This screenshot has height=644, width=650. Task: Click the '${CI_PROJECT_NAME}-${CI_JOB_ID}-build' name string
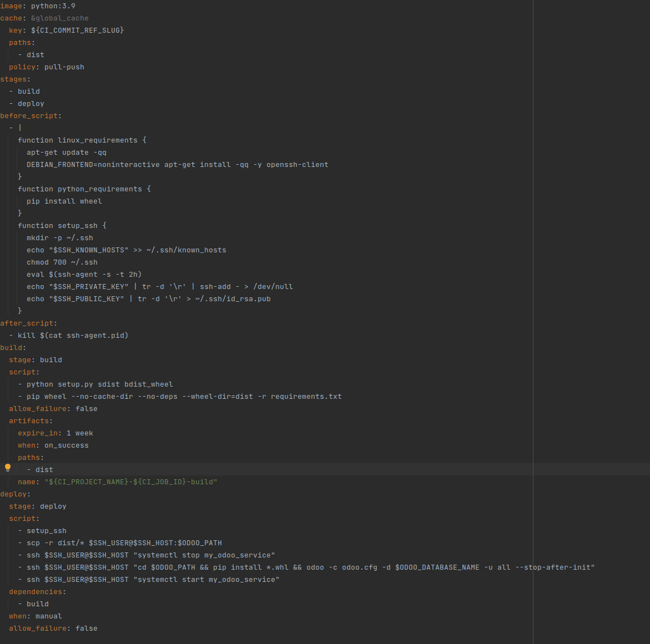click(131, 482)
